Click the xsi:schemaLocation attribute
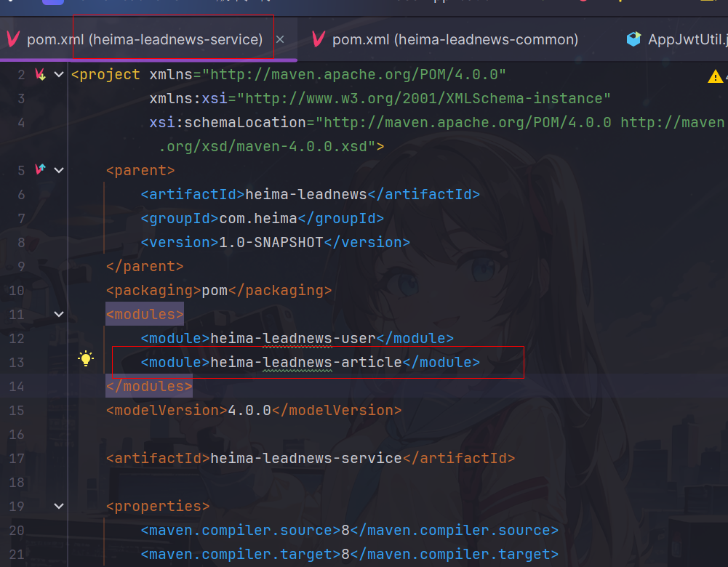 click(228, 122)
